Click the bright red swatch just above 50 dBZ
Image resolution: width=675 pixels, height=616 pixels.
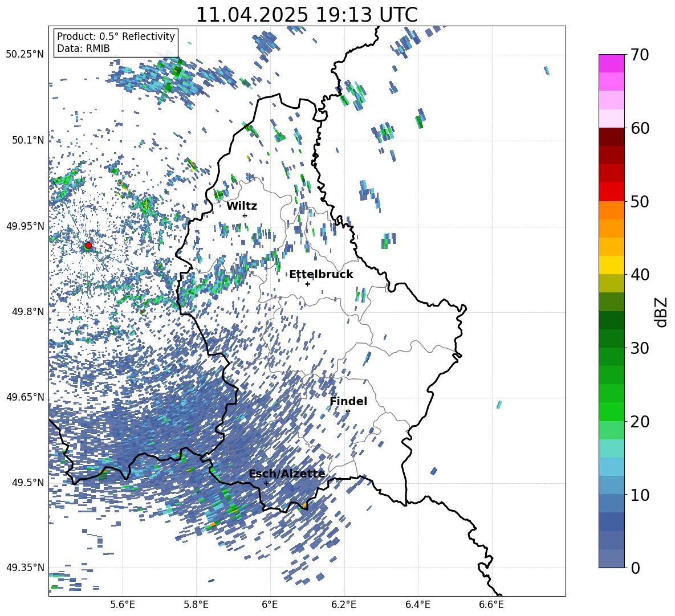click(612, 192)
